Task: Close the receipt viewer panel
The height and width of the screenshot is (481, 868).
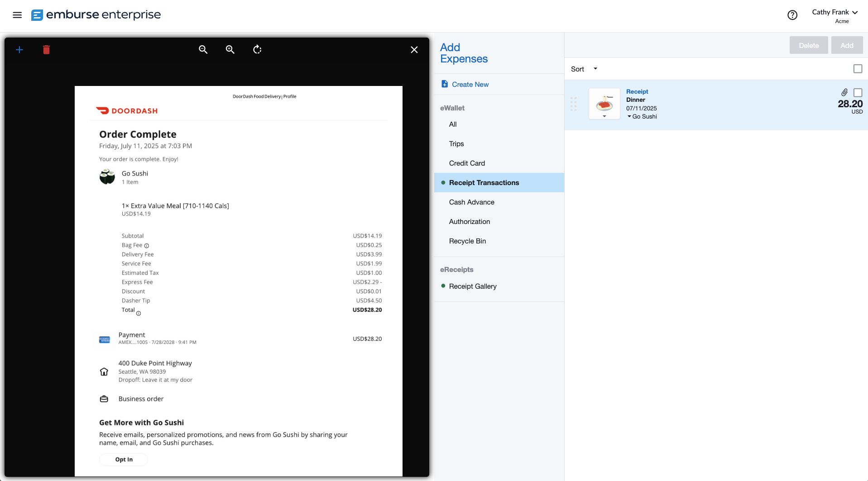Action: pyautogui.click(x=414, y=50)
